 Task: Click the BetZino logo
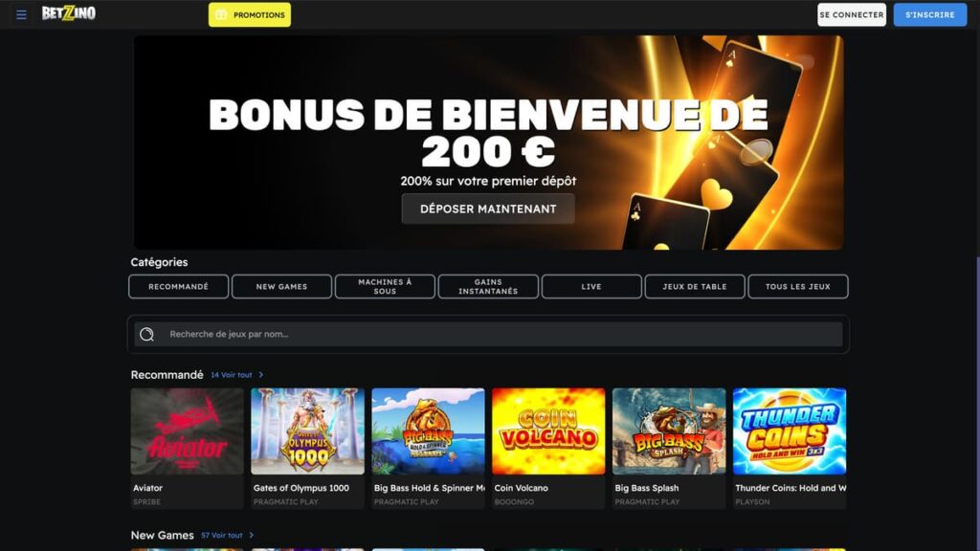coord(69,13)
